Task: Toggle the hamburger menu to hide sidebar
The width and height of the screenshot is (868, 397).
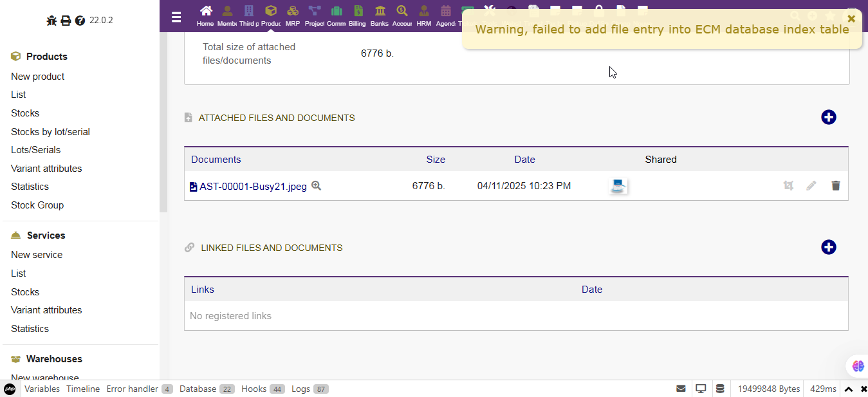Action: 176,17
